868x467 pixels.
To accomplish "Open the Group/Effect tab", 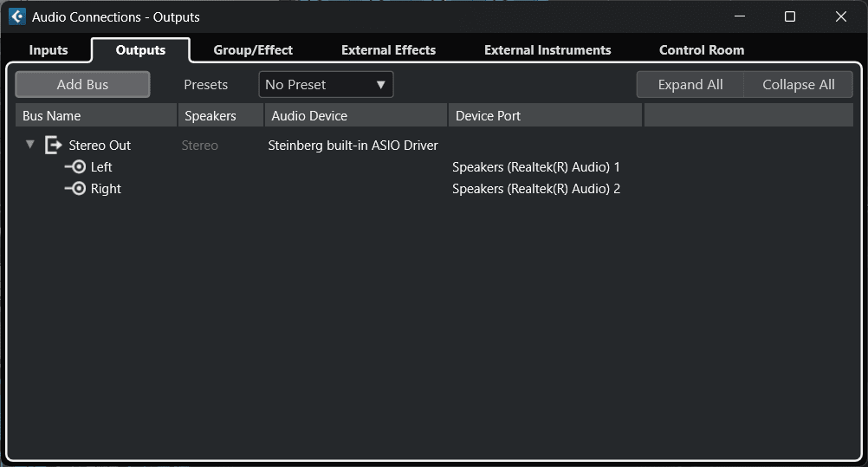I will tap(253, 50).
